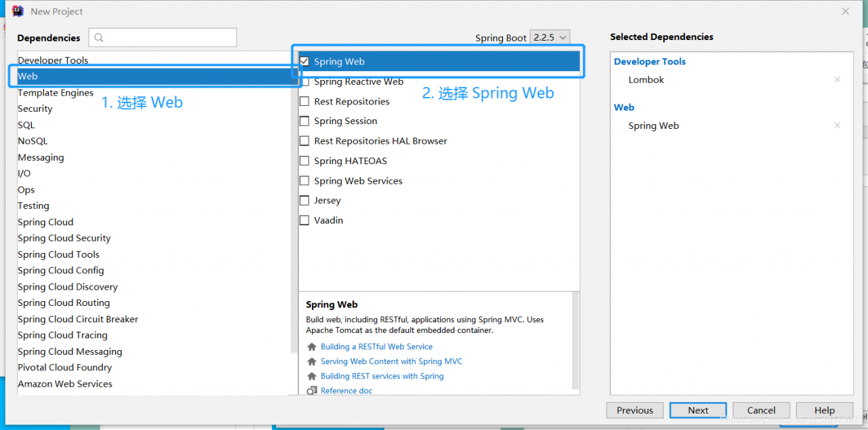This screenshot has height=430, width=868.
Task: Click the Next button
Action: [x=698, y=410]
